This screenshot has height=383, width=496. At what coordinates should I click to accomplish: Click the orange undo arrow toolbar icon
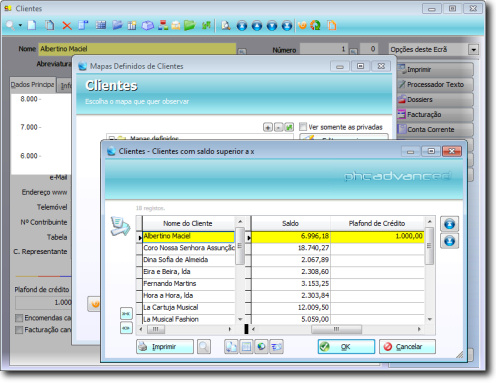coord(302,25)
